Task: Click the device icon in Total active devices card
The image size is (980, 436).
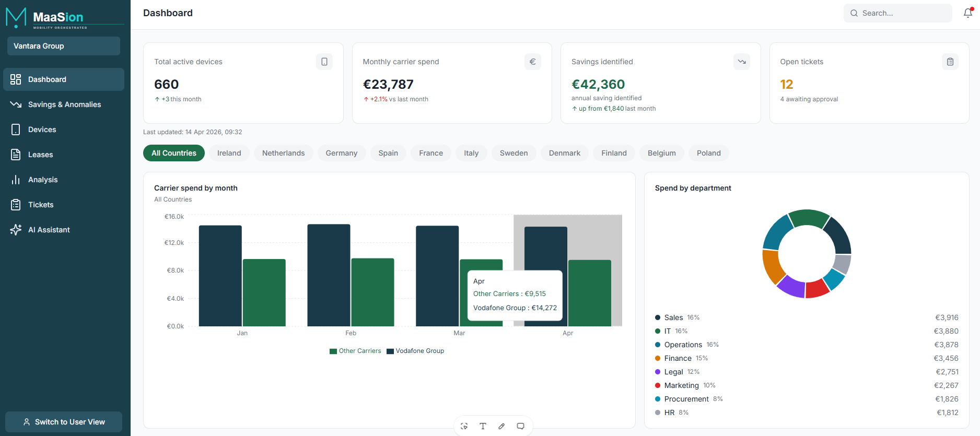Action: 324,62
